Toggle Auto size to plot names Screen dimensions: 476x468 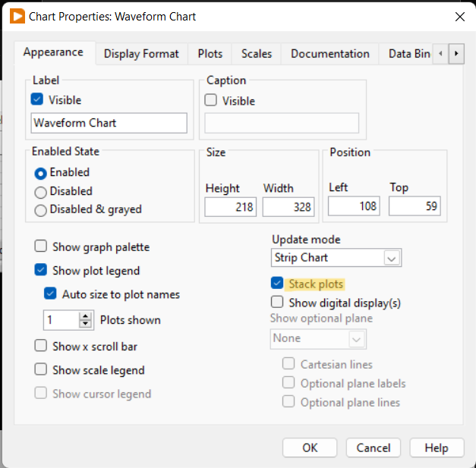click(x=50, y=294)
